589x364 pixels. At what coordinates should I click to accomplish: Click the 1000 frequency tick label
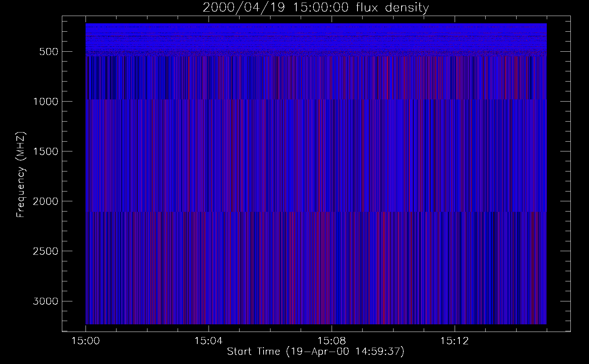[46, 102]
